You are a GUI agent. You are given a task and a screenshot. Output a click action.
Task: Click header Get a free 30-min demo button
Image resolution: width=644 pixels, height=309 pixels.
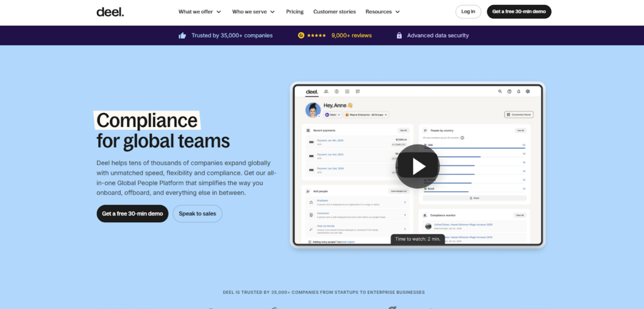[519, 11]
